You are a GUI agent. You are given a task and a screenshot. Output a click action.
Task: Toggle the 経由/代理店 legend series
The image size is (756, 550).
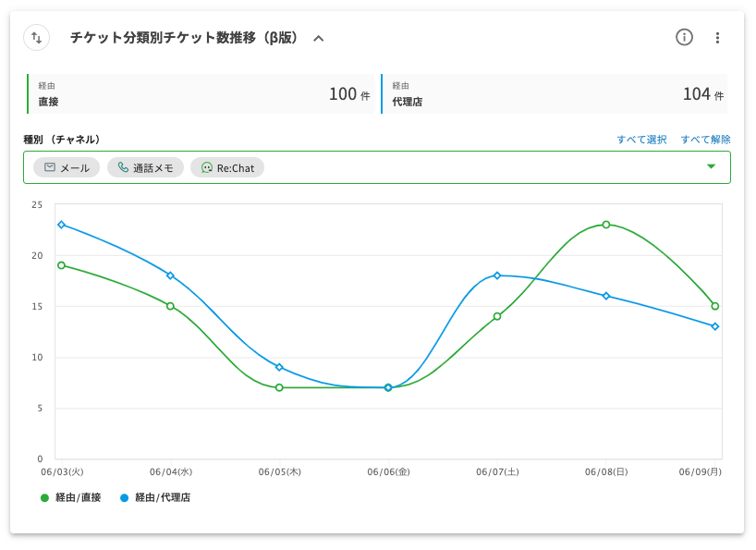(x=155, y=497)
